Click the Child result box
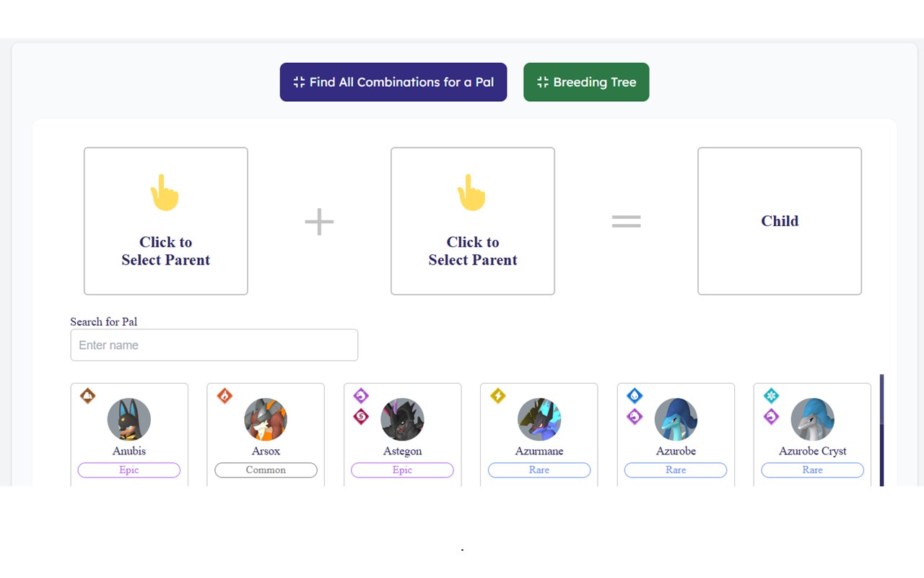Viewport: 924px width, 578px height. click(x=780, y=221)
